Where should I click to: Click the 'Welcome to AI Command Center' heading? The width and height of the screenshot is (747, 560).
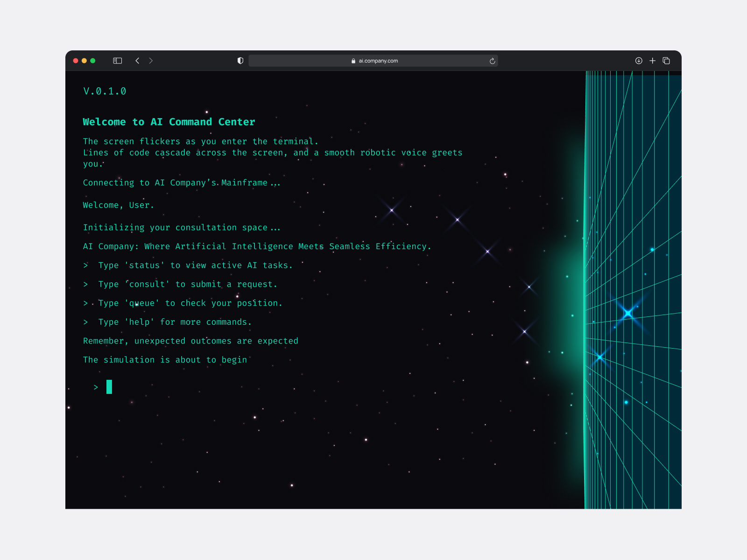coord(169,122)
